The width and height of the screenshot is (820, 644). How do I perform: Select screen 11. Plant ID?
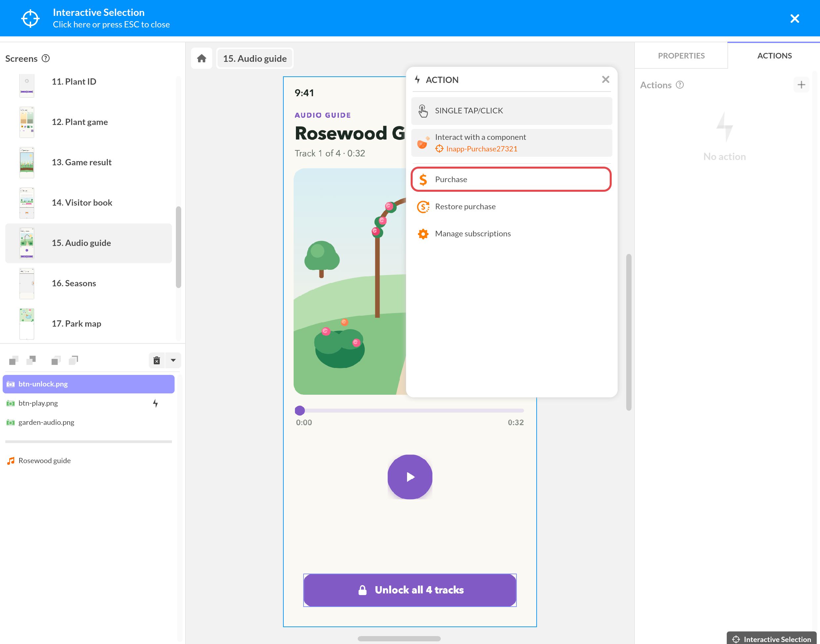pos(89,81)
